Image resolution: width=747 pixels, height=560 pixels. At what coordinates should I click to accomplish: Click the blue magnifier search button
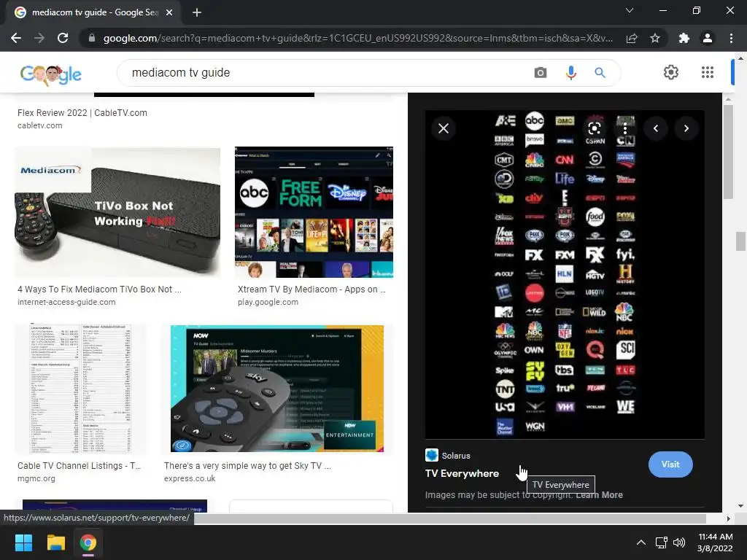[x=600, y=72]
